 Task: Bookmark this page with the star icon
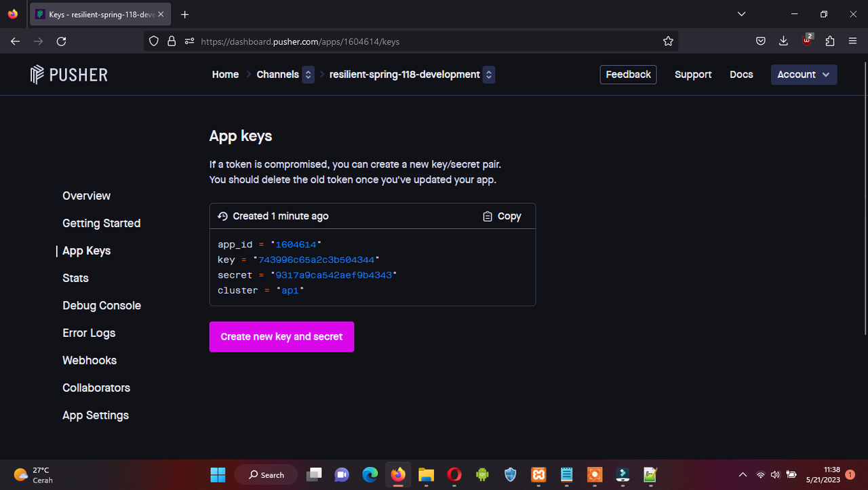coord(668,41)
